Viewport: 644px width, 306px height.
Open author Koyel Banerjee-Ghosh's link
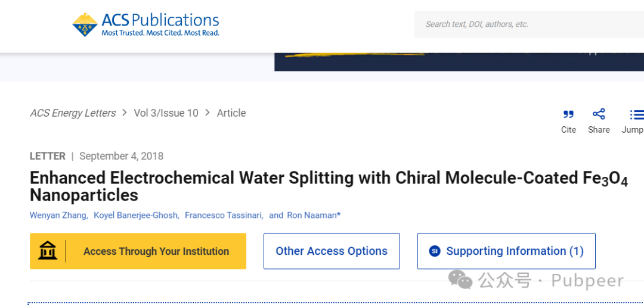136,215
